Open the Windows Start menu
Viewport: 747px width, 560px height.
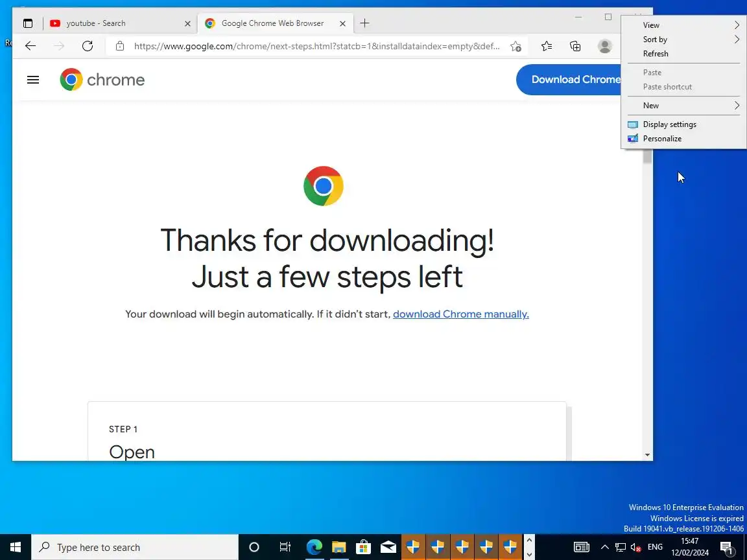(x=16, y=547)
